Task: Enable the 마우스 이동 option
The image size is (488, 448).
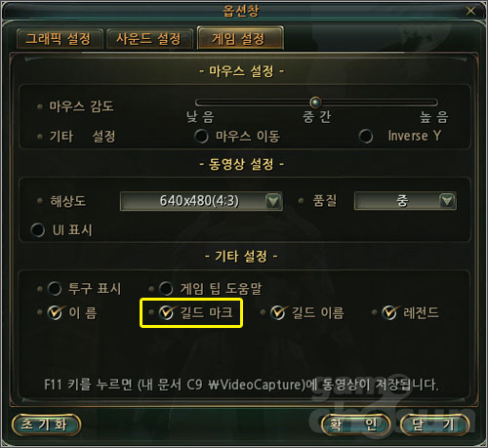Action: point(201,136)
